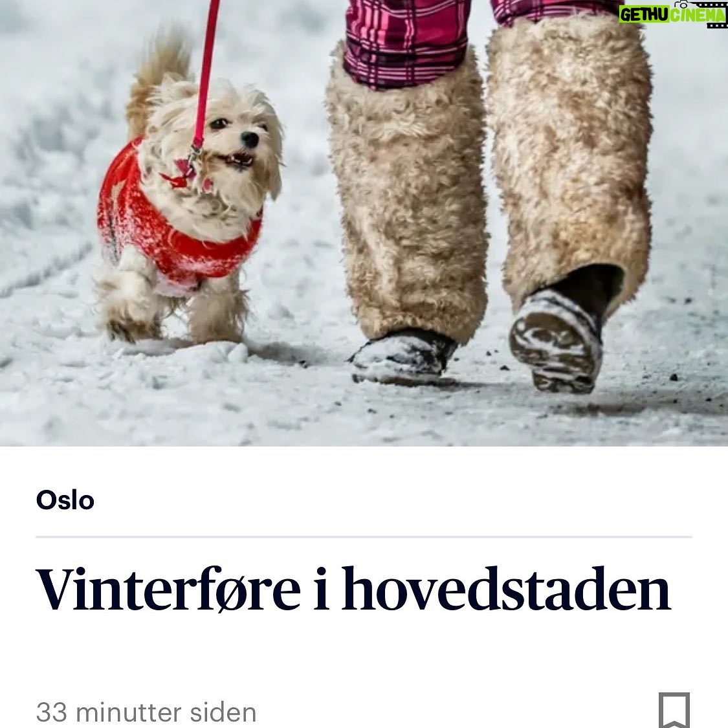Click the word GETHU in the green watermark
This screenshot has width=728, height=728.
[644, 16]
